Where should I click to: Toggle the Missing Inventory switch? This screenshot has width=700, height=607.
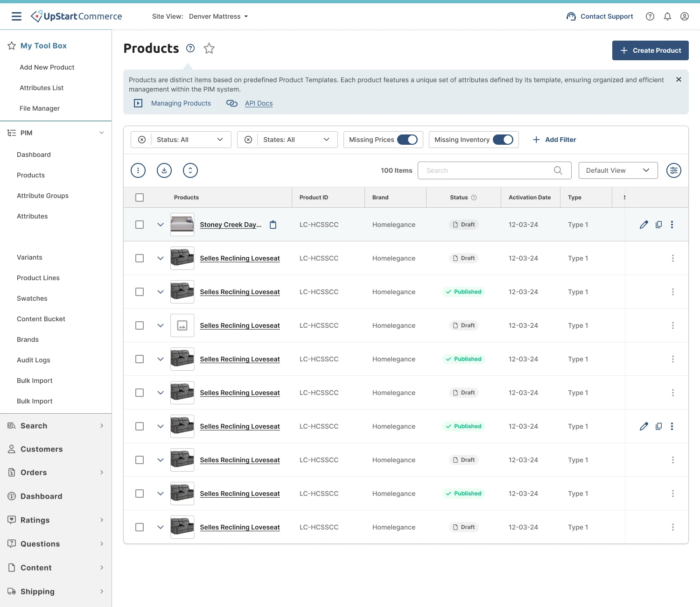pyautogui.click(x=503, y=140)
